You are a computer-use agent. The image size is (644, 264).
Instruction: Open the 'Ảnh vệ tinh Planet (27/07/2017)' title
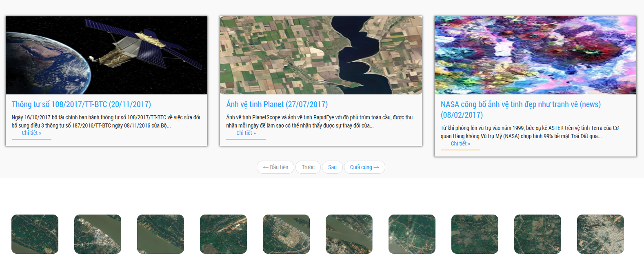pos(277,104)
